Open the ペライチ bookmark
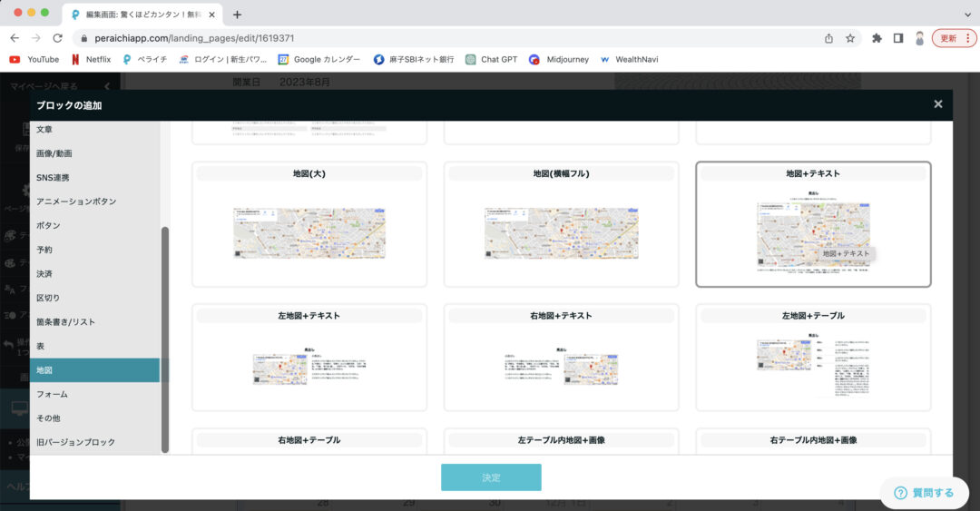 [145, 59]
